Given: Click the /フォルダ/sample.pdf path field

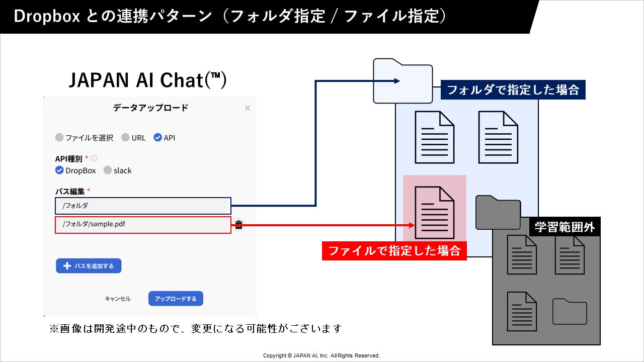Looking at the screenshot, I should [x=143, y=224].
